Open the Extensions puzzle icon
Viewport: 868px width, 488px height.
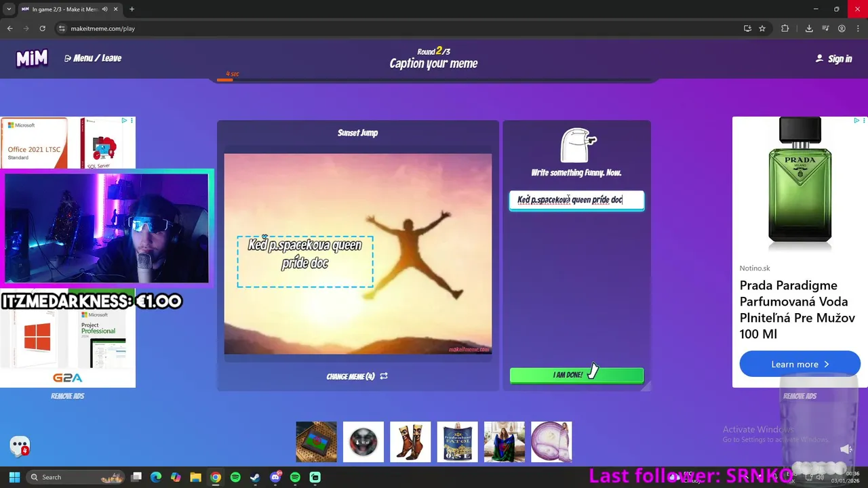[x=785, y=28]
